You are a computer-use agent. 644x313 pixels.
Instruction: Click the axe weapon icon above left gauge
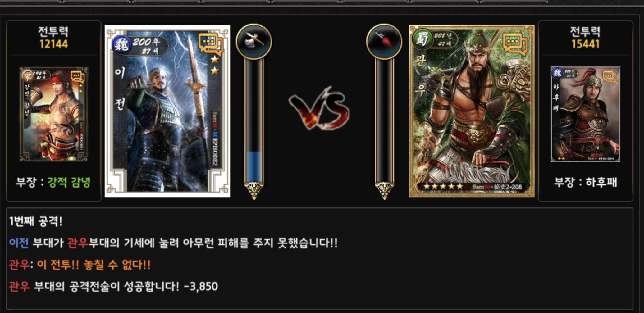[254, 42]
